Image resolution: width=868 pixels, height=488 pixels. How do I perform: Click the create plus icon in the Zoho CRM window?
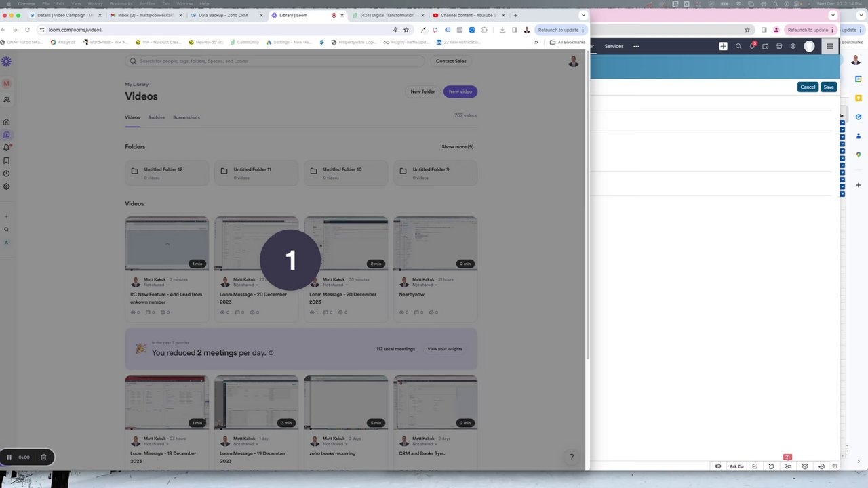tap(723, 46)
